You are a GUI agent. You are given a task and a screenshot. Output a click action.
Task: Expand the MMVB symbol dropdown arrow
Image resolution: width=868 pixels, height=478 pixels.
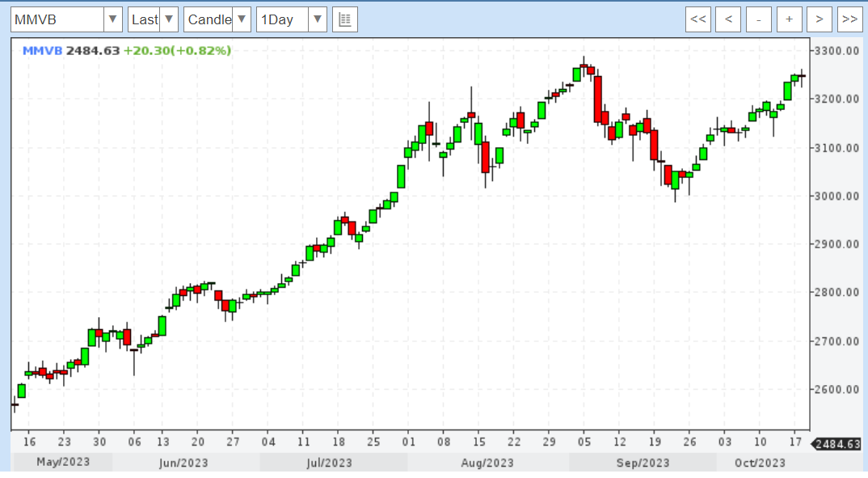click(x=113, y=19)
